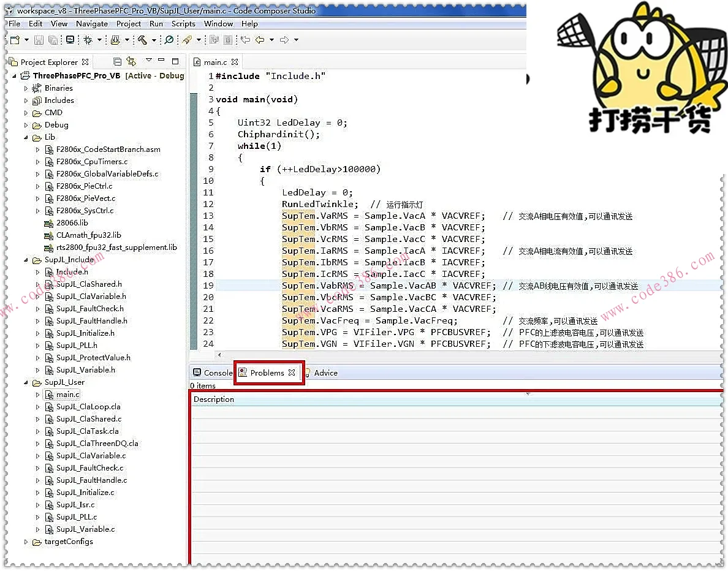728x571 pixels.
Task: Build project with the hammer icon
Action: (x=143, y=40)
